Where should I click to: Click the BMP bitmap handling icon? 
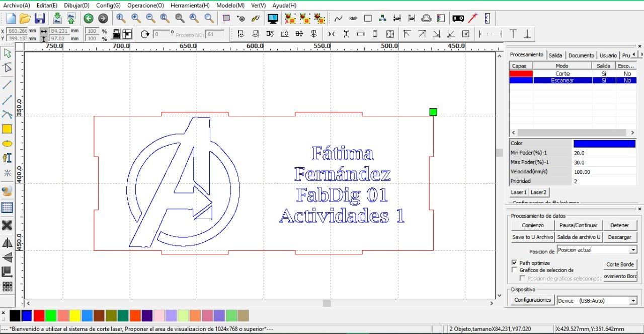pyautogui.click(x=353, y=19)
